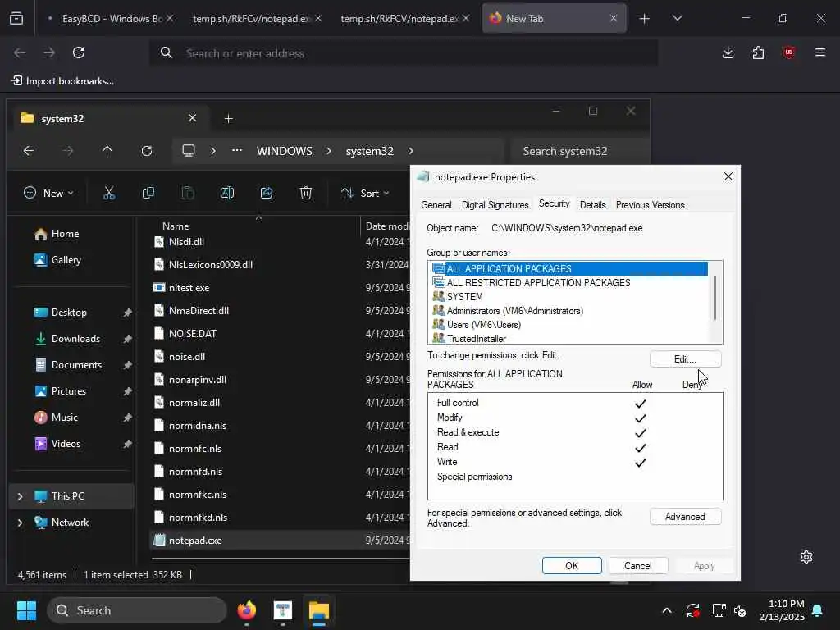Switch to the Previous Versions tab

[x=650, y=205]
